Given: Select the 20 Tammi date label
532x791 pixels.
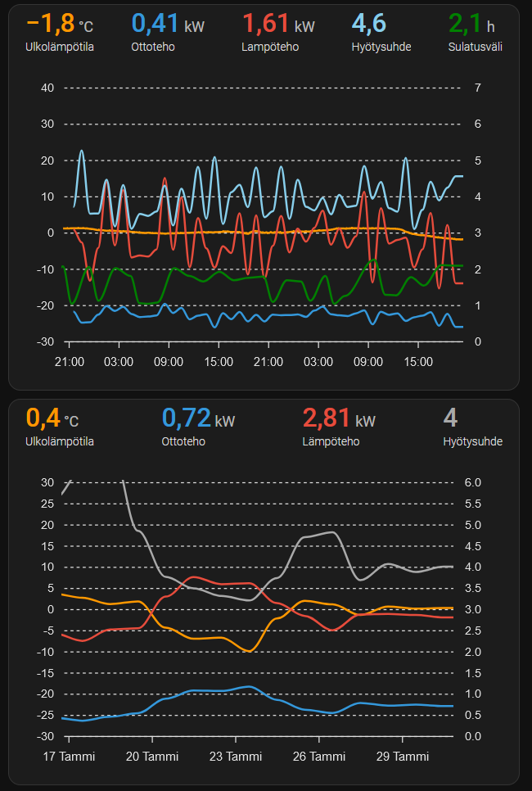Looking at the screenshot, I should pos(151,756).
